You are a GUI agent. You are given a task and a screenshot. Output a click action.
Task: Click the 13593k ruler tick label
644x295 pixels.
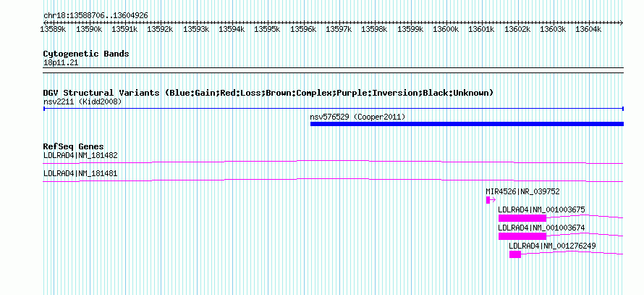[x=196, y=29]
